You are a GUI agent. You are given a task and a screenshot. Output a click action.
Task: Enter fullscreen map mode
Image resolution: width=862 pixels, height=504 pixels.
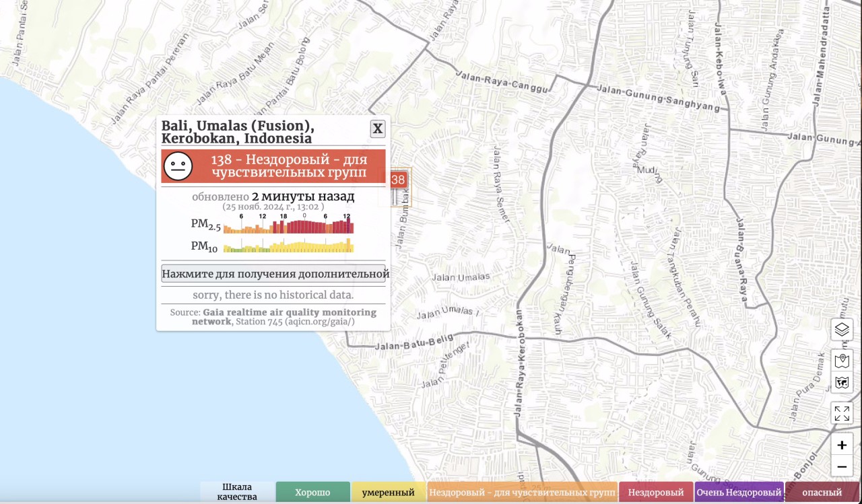pyautogui.click(x=842, y=413)
